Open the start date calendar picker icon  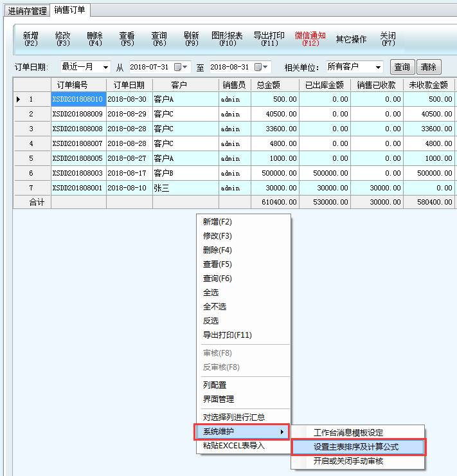[x=177, y=67]
